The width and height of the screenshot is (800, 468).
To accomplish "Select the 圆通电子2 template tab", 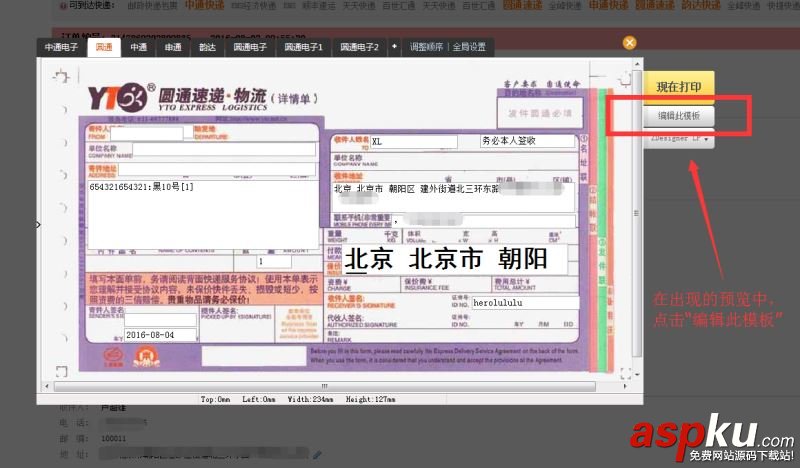I will pyautogui.click(x=359, y=47).
